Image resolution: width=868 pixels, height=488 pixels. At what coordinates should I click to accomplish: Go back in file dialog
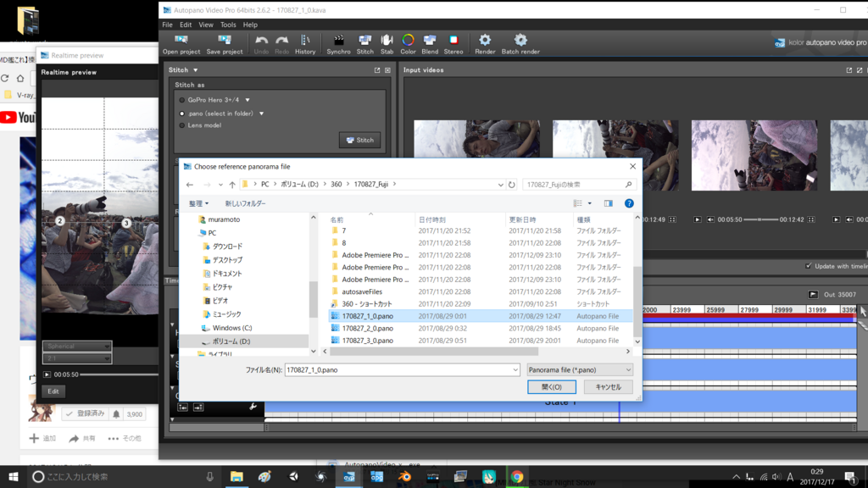pyautogui.click(x=190, y=185)
